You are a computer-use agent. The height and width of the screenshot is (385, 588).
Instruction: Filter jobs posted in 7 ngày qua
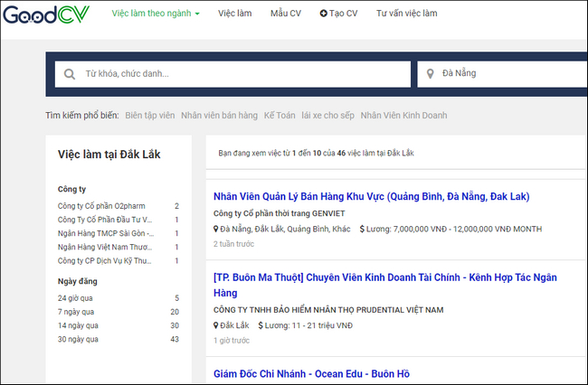[74, 311]
